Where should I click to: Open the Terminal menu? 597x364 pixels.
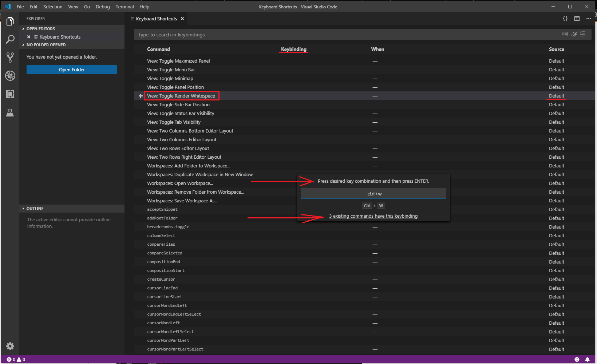[124, 7]
